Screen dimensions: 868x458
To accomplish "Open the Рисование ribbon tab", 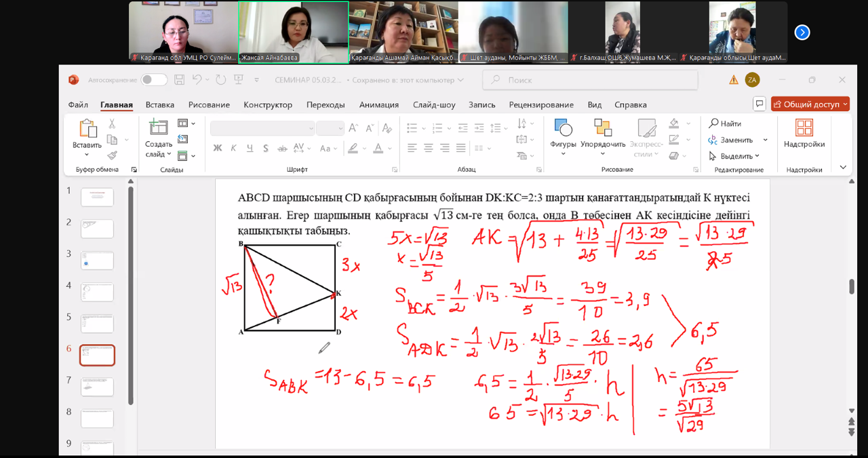I will coord(209,104).
